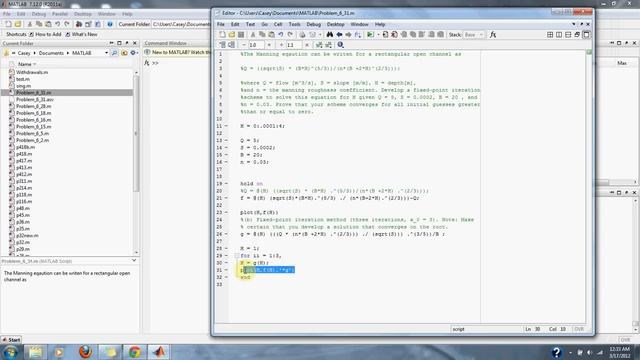Cut selection via Editor scissors icon

point(253,35)
